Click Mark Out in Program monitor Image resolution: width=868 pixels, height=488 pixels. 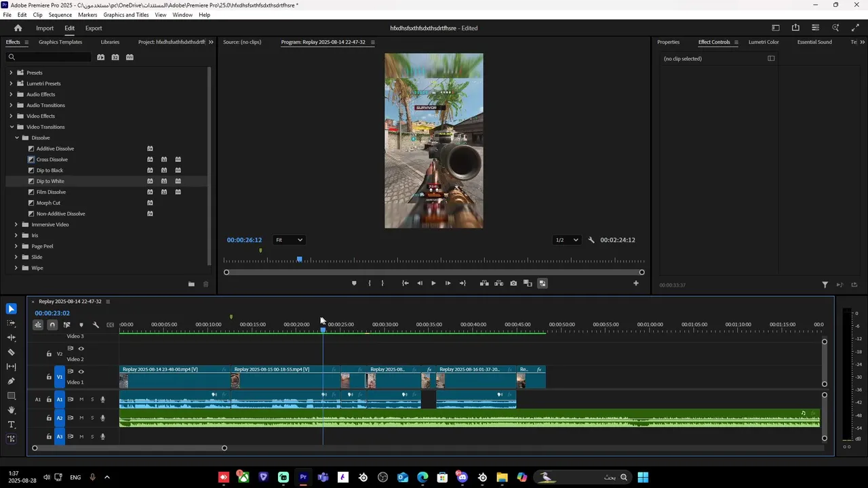(x=382, y=283)
